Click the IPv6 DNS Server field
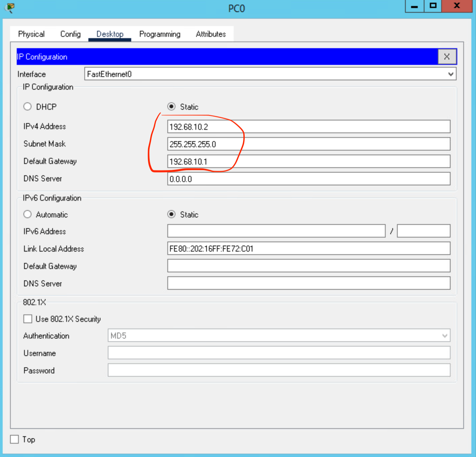 309,283
